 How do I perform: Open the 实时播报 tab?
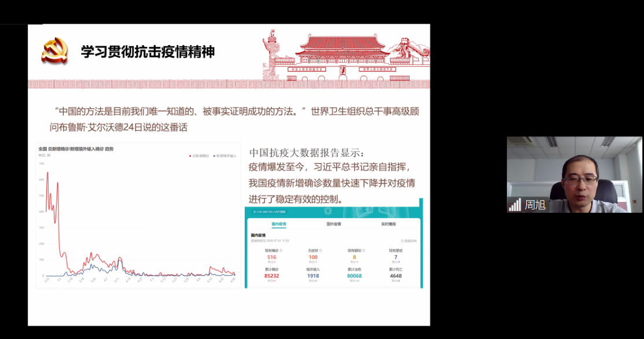(x=389, y=224)
